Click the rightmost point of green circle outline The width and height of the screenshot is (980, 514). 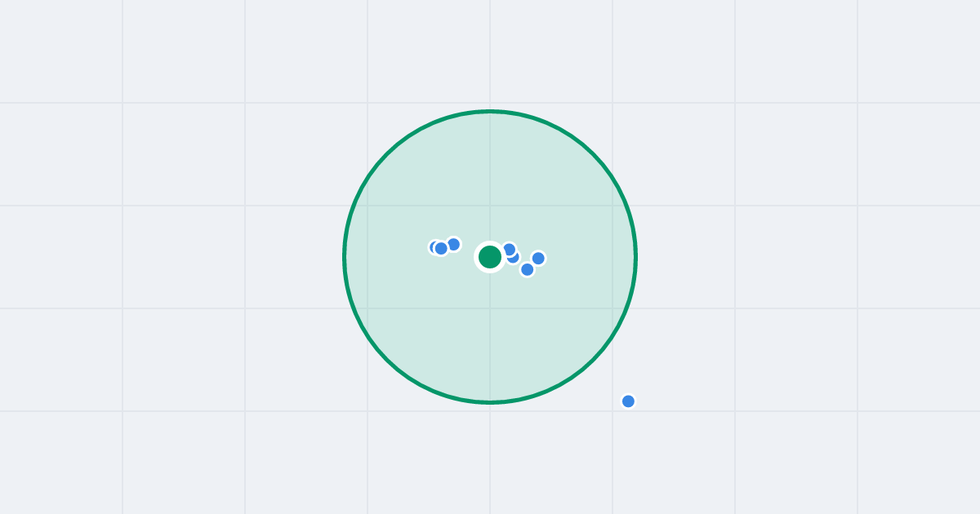point(635,257)
